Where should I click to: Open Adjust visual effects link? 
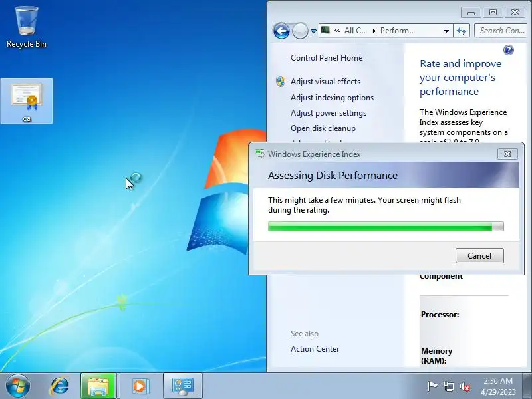(x=325, y=82)
